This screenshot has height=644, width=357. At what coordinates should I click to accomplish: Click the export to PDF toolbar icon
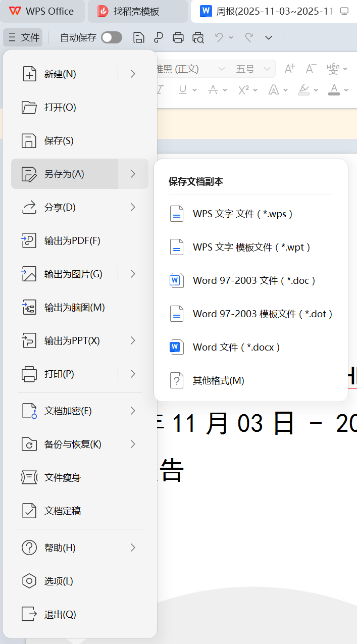(x=159, y=37)
